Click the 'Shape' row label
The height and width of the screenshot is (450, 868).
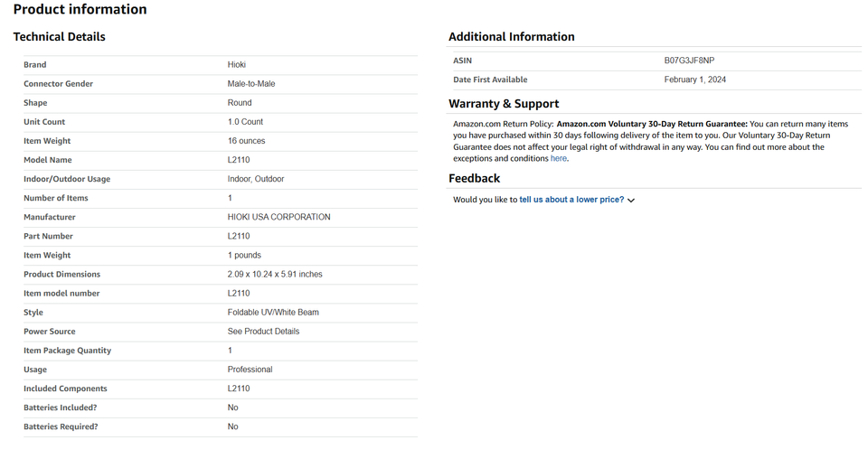pyautogui.click(x=35, y=103)
